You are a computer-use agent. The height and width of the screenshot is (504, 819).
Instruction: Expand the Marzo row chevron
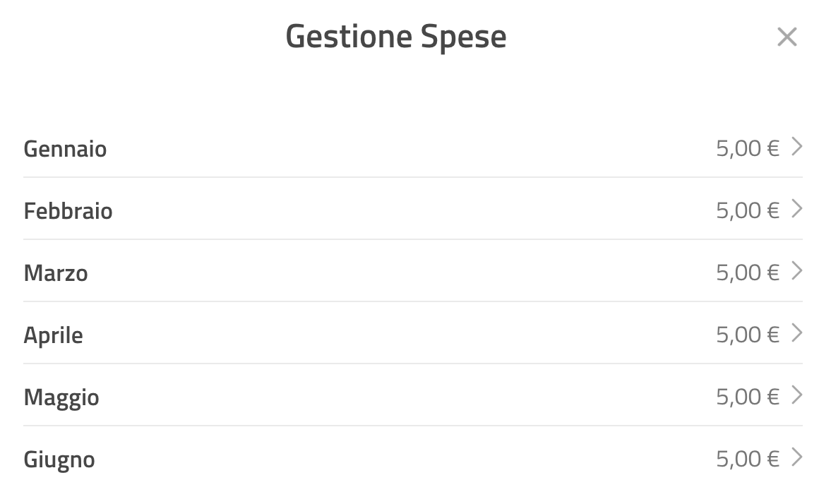(x=796, y=271)
